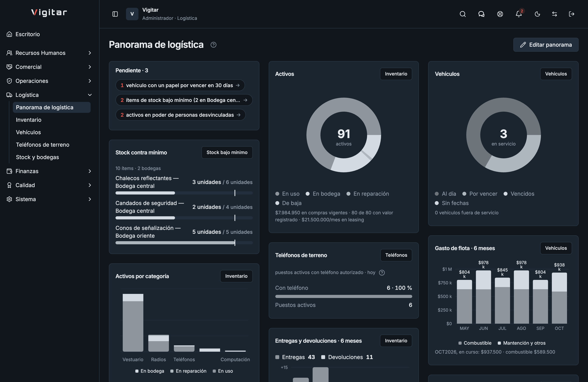Image resolution: width=588 pixels, height=382 pixels.
Task: Expand Recursos Humanos menu
Action: pyautogui.click(x=49, y=53)
